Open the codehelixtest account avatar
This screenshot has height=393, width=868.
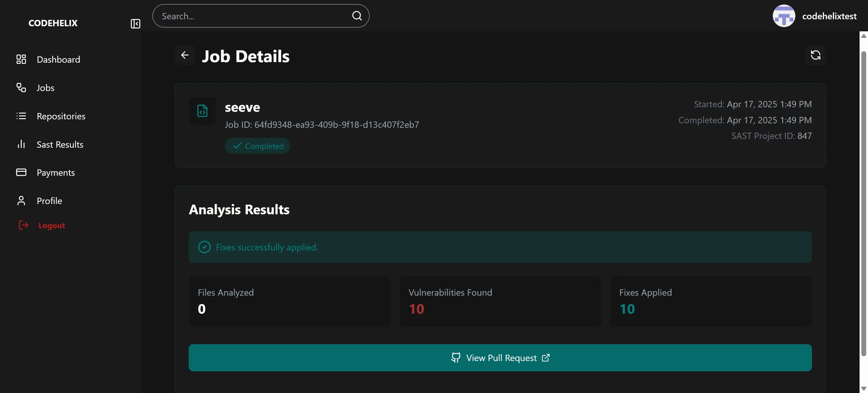784,15
